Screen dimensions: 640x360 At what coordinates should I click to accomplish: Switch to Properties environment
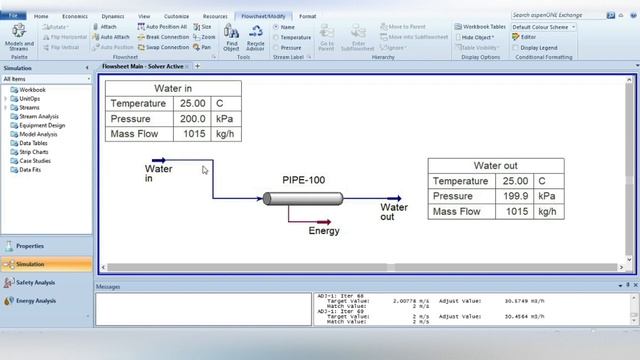pyautogui.click(x=47, y=246)
